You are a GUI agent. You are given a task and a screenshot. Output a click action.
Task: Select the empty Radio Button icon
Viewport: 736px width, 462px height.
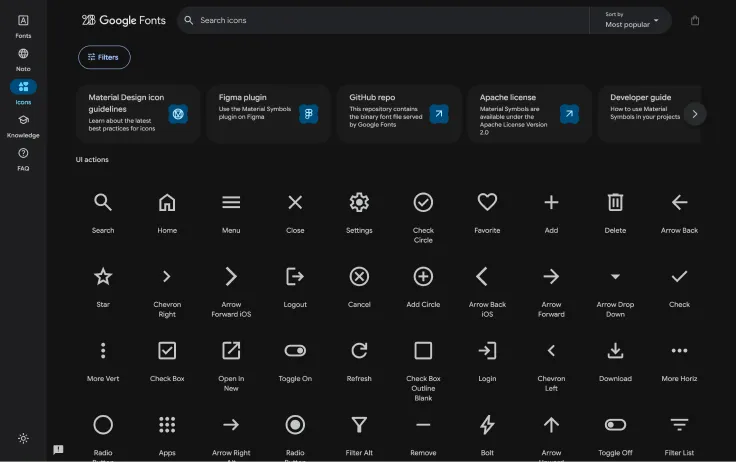[103, 425]
